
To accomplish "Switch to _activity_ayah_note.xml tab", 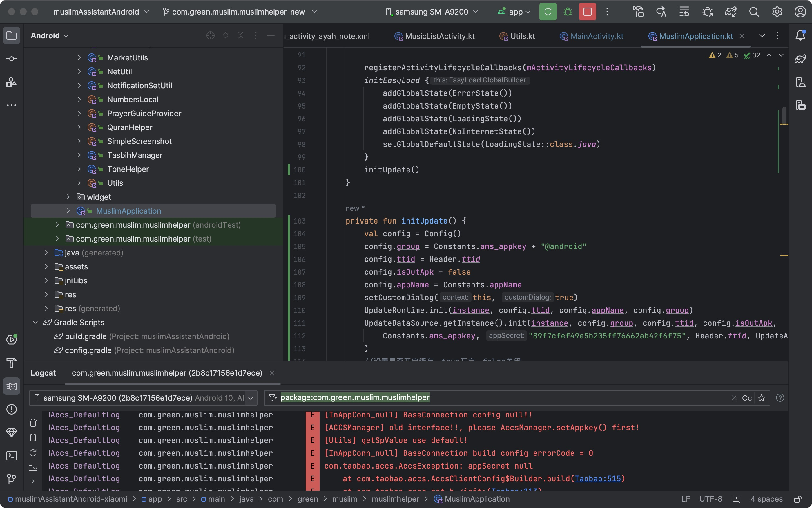I will [x=327, y=36].
